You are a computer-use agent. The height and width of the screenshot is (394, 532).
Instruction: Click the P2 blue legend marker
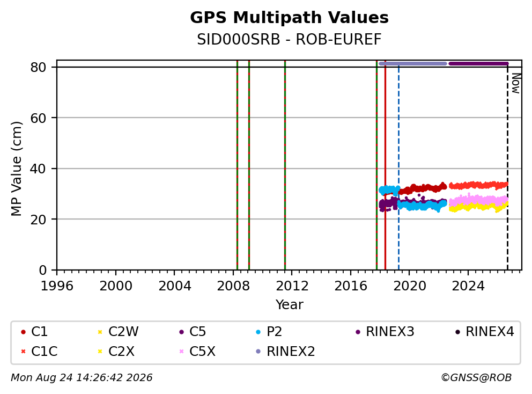(x=258, y=332)
